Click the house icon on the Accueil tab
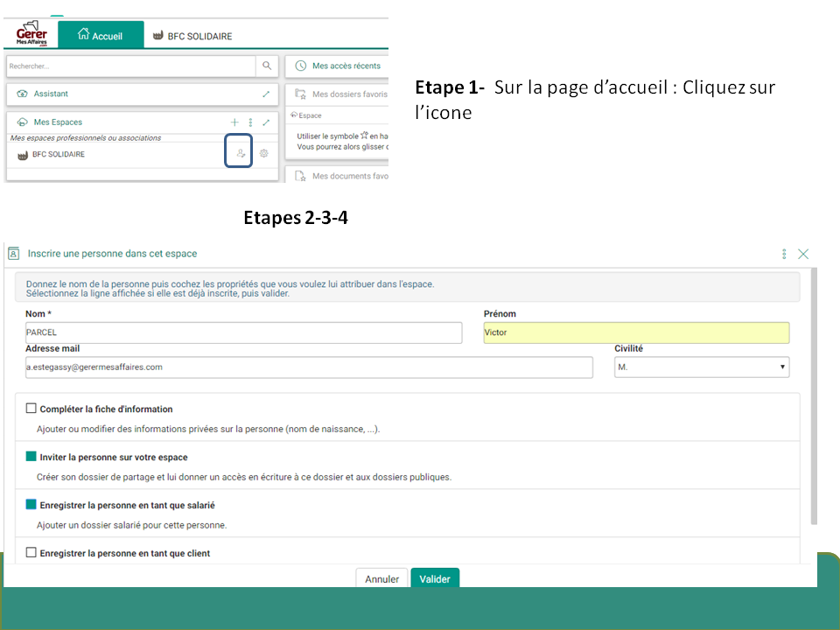The width and height of the screenshot is (840, 630). (x=84, y=34)
